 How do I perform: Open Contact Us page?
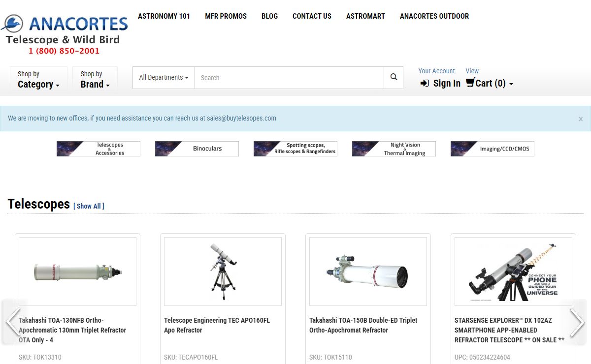pyautogui.click(x=312, y=16)
